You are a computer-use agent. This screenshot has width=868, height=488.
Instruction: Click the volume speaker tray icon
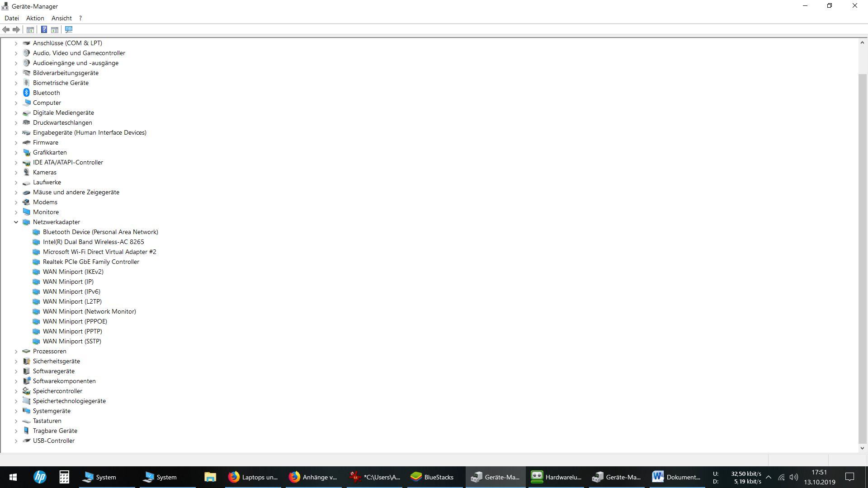pyautogui.click(x=794, y=477)
